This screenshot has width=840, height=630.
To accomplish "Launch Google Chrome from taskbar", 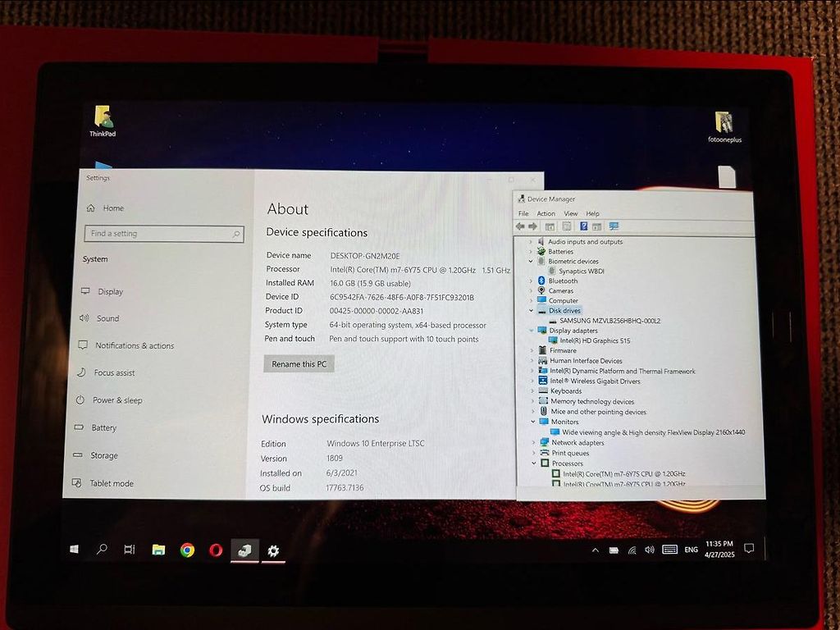I will 187,550.
